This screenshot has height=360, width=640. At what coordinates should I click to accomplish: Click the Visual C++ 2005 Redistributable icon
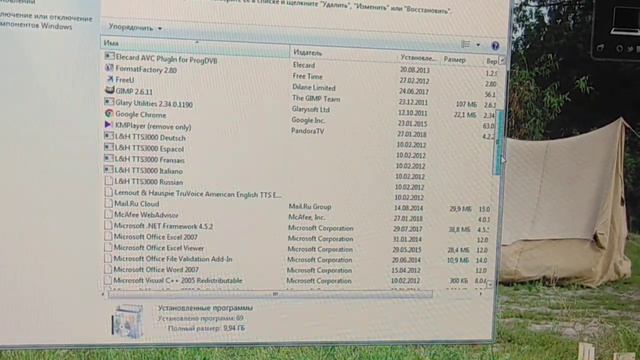pos(108,280)
